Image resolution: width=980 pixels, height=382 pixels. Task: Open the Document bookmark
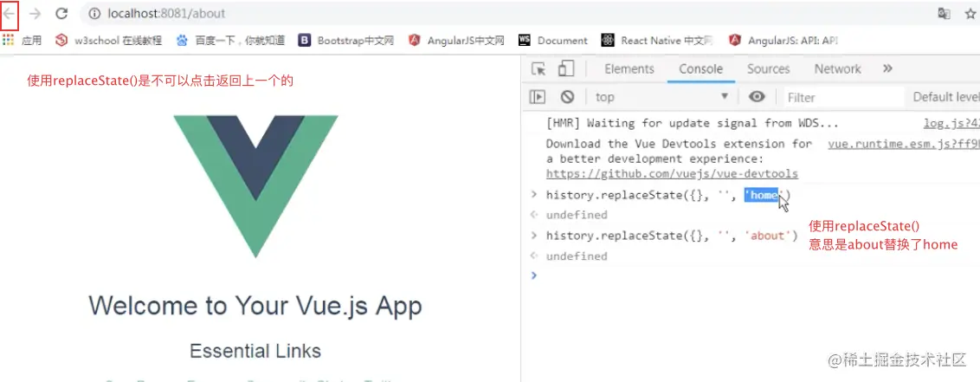click(x=553, y=41)
